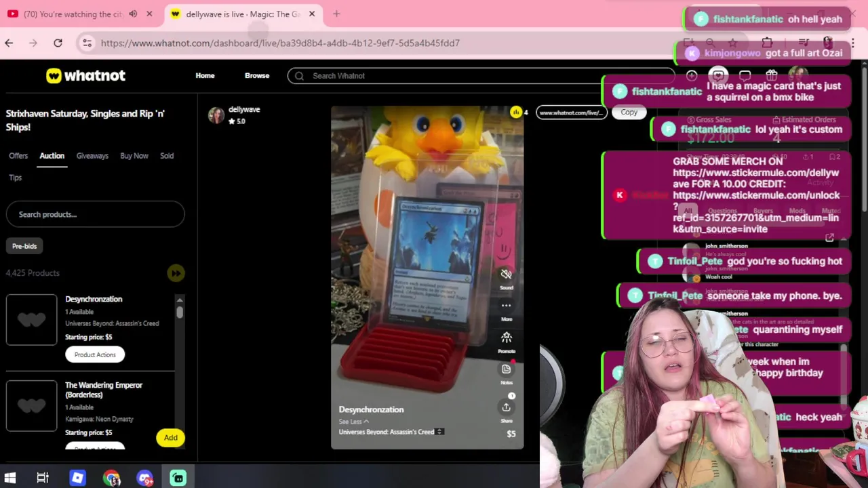The width and height of the screenshot is (868, 488).
Task: Switch to the Giveaways tab
Action: (92, 156)
